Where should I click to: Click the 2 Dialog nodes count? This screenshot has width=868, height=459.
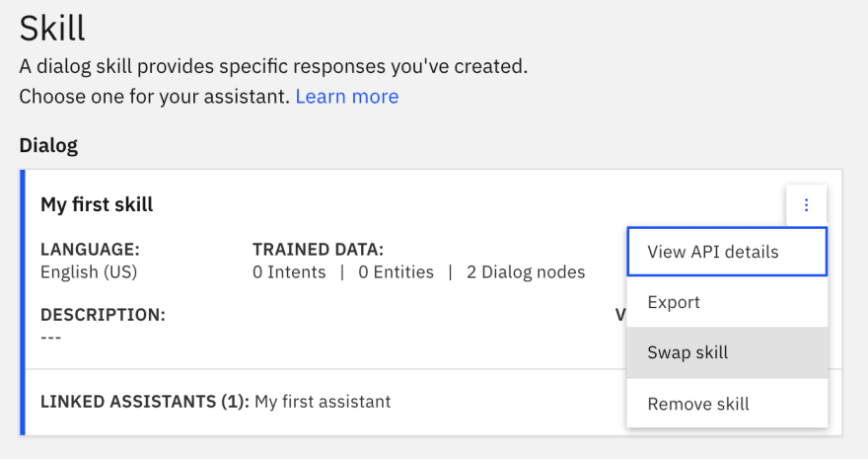pos(526,271)
